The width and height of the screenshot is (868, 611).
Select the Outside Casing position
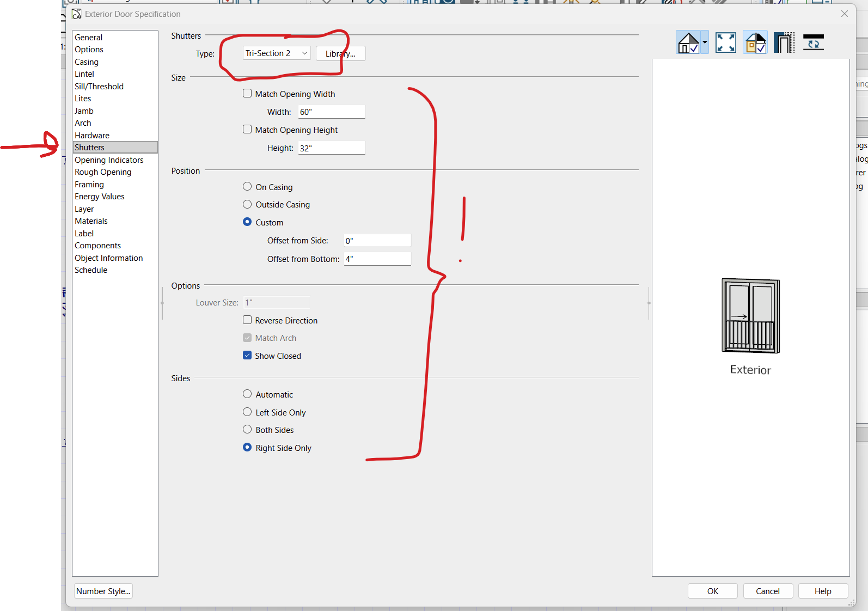tap(247, 204)
